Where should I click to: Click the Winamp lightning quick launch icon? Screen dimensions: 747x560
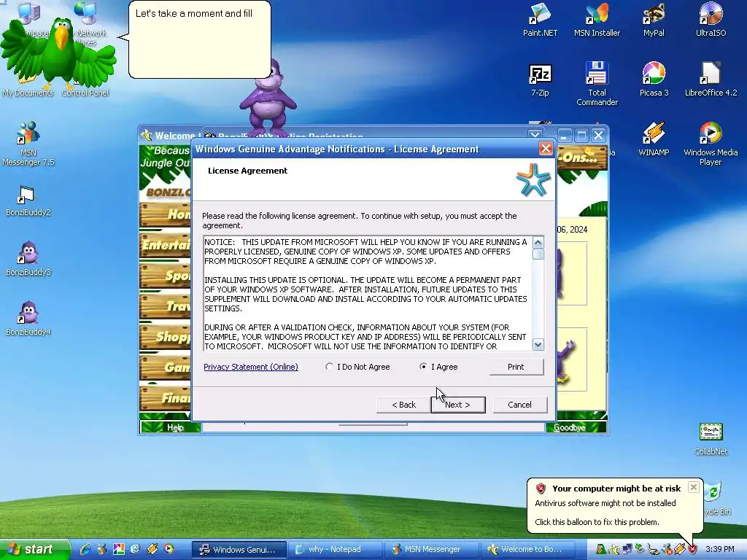coord(152,549)
